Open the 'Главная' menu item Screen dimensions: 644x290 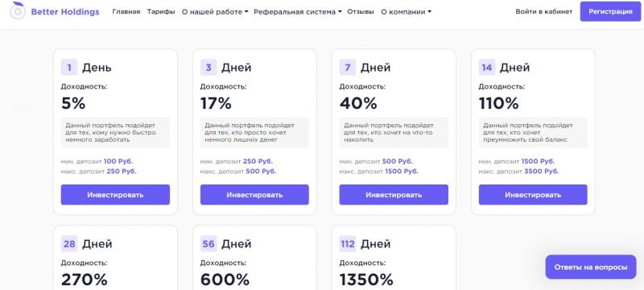coord(126,12)
